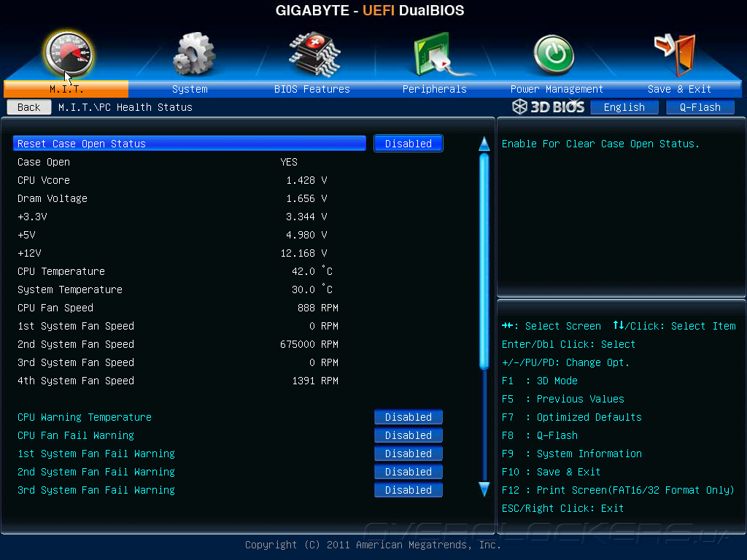This screenshot has height=560, width=747.
Task: Click the F9 : System Information hint
Action: pyautogui.click(x=572, y=454)
